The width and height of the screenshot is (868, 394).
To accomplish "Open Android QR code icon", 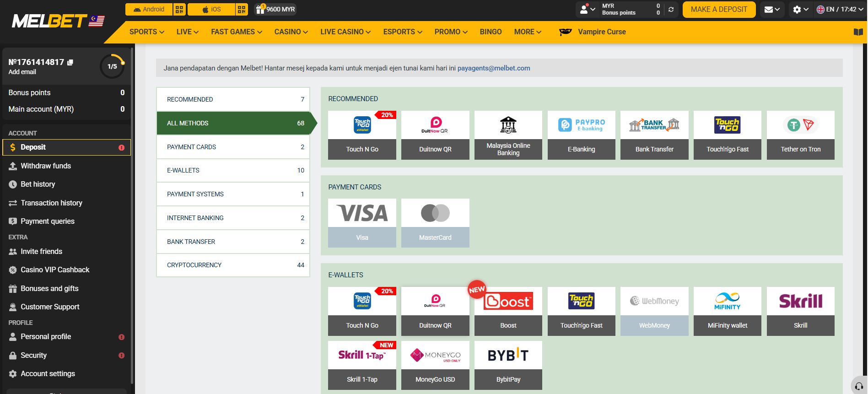I will [x=179, y=9].
